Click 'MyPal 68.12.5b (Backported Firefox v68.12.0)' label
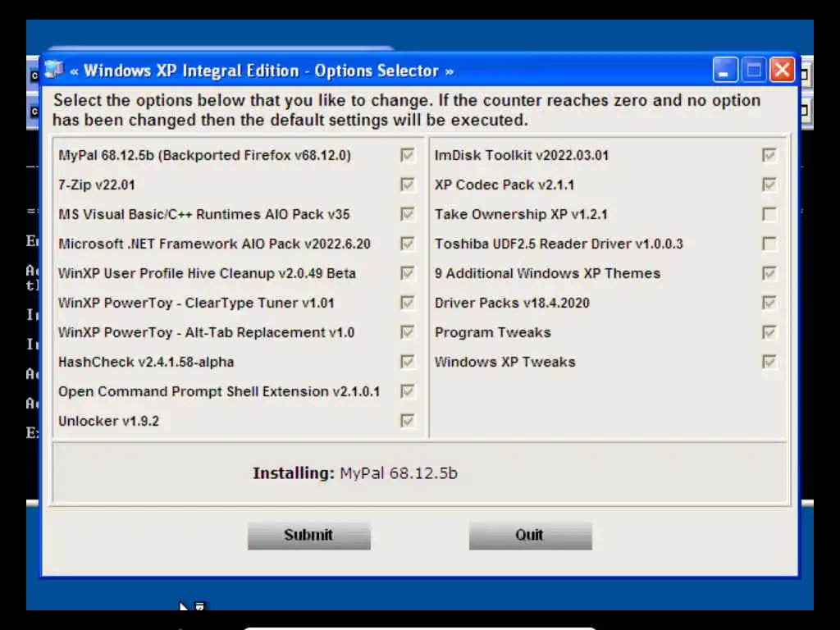Image resolution: width=840 pixels, height=630 pixels. pos(204,155)
